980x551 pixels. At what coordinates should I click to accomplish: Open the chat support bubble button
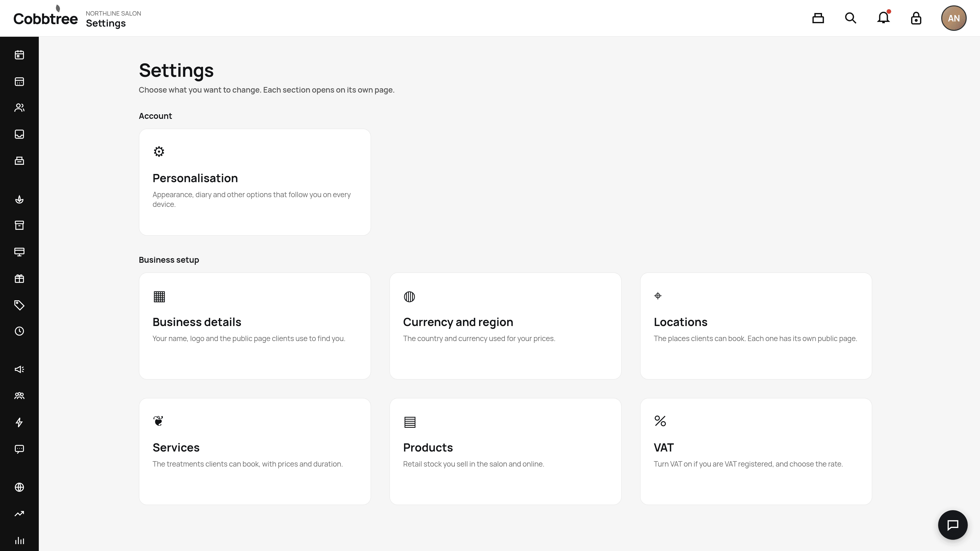pyautogui.click(x=953, y=525)
